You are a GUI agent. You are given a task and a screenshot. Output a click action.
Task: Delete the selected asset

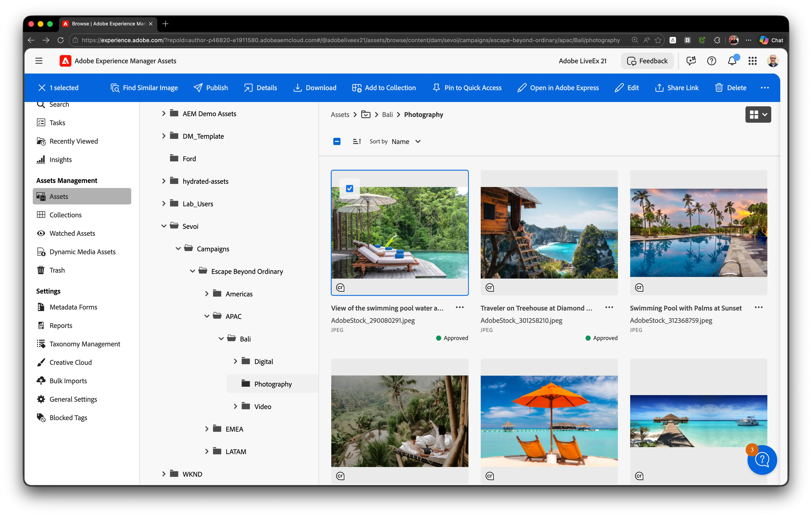[x=731, y=88]
